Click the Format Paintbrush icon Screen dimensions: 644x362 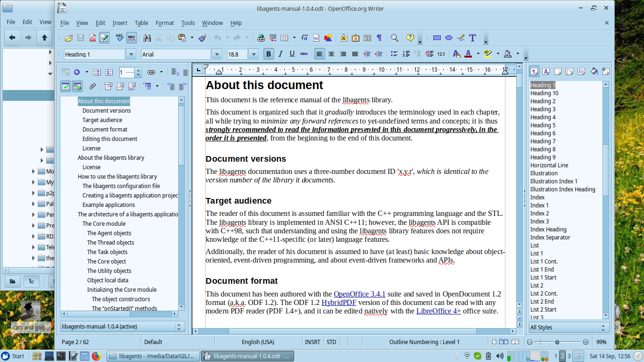coord(202,38)
